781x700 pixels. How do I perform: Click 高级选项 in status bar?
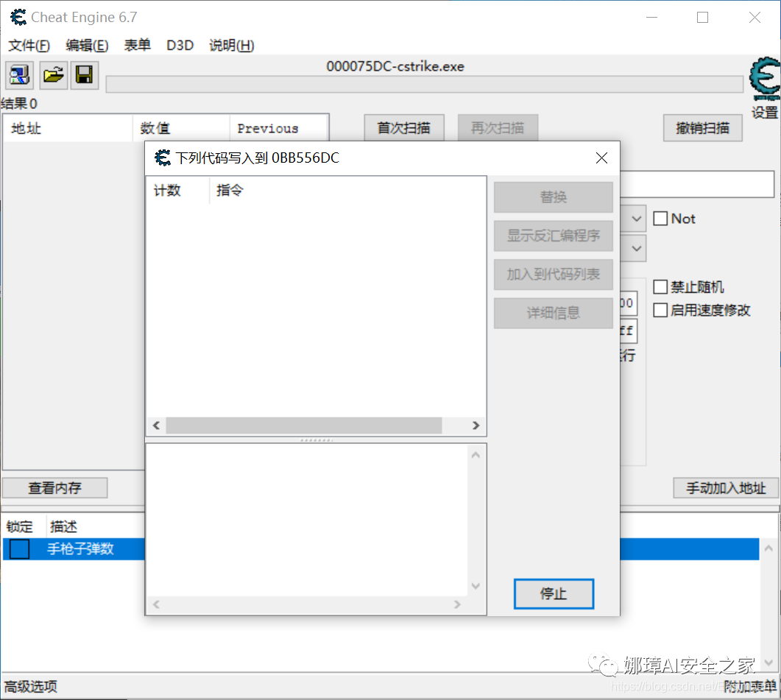pos(31,687)
